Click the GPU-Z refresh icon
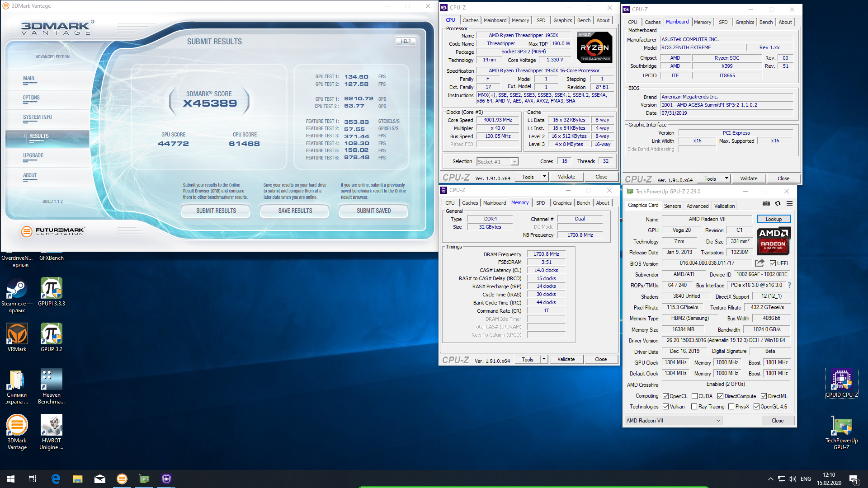 [x=778, y=203]
